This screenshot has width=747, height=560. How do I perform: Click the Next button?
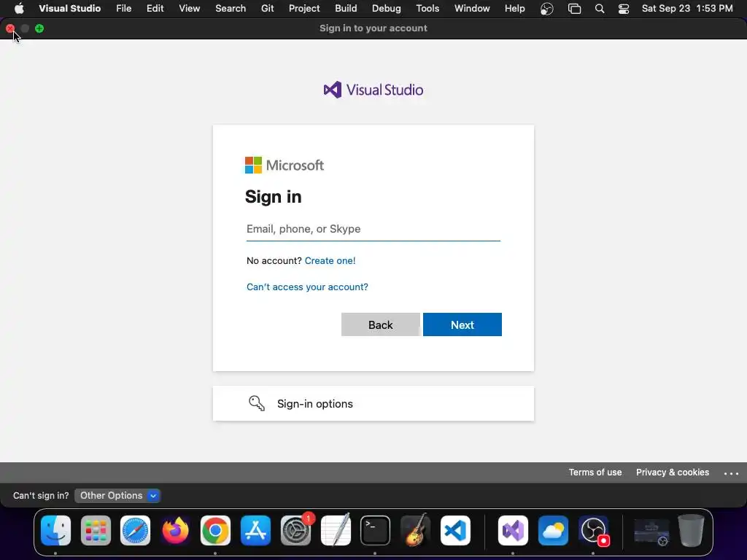pyautogui.click(x=462, y=324)
